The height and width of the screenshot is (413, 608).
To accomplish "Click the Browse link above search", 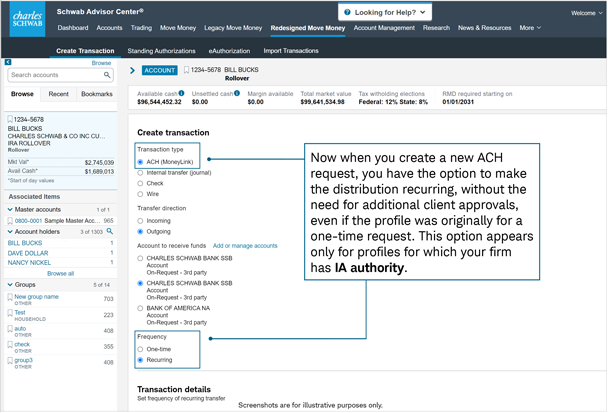I will pyautogui.click(x=101, y=63).
